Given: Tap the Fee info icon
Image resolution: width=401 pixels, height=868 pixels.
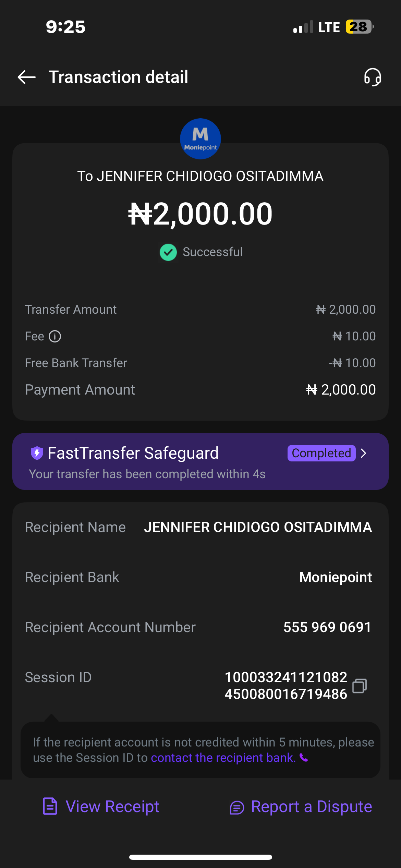Looking at the screenshot, I should (x=55, y=336).
